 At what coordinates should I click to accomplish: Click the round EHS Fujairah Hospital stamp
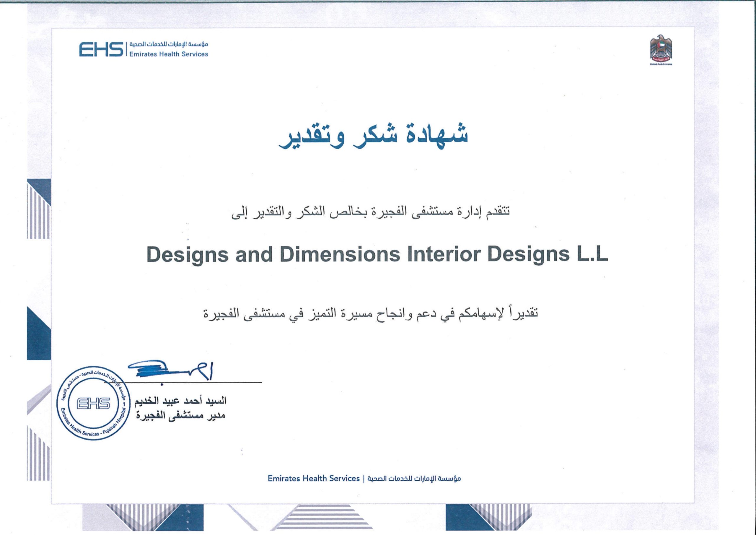pyautogui.click(x=93, y=403)
